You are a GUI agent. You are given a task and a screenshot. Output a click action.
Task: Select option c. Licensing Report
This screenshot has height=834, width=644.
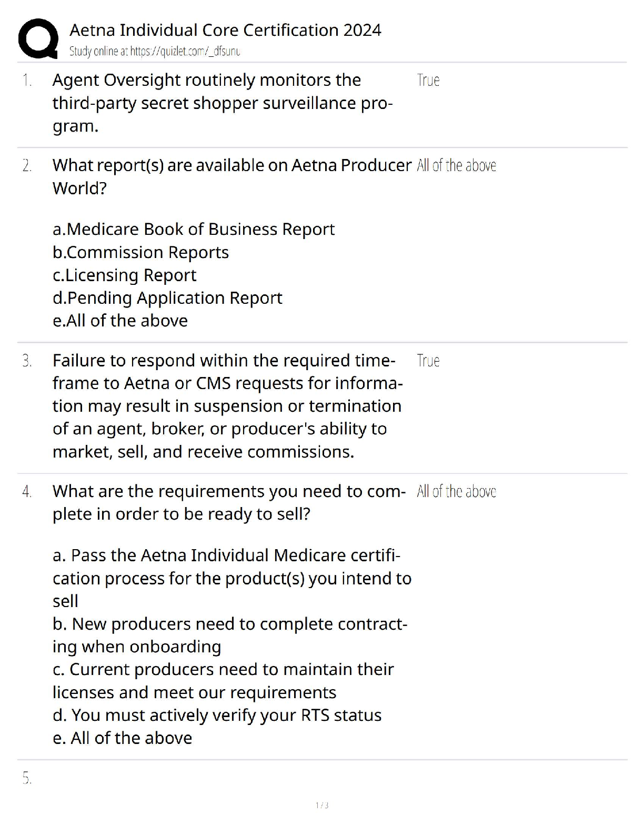coord(124,275)
